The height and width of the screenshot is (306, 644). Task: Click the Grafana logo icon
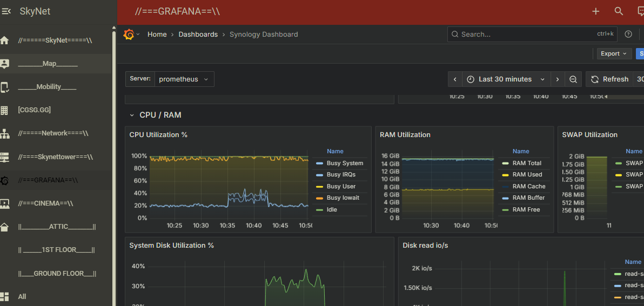click(x=129, y=35)
